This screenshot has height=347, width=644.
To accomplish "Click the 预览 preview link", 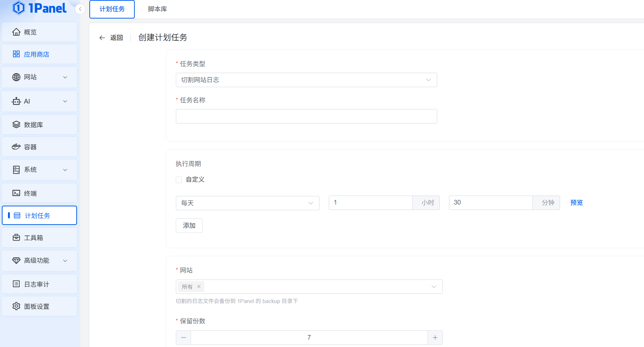I will click(576, 203).
